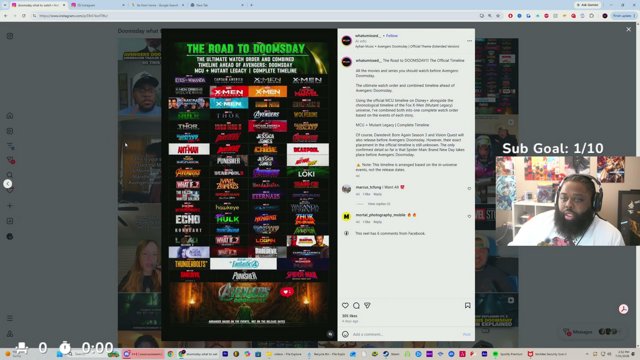Screen dimensions: 640x360
Task: Open File Explorer videos window in taskbar
Action: pos(284,354)
